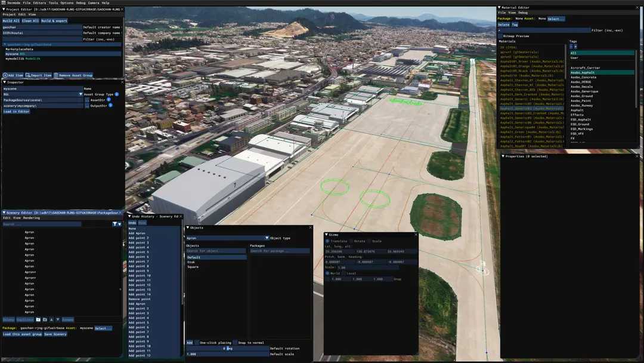Collapse the Project Editor panel triangle

4,9
